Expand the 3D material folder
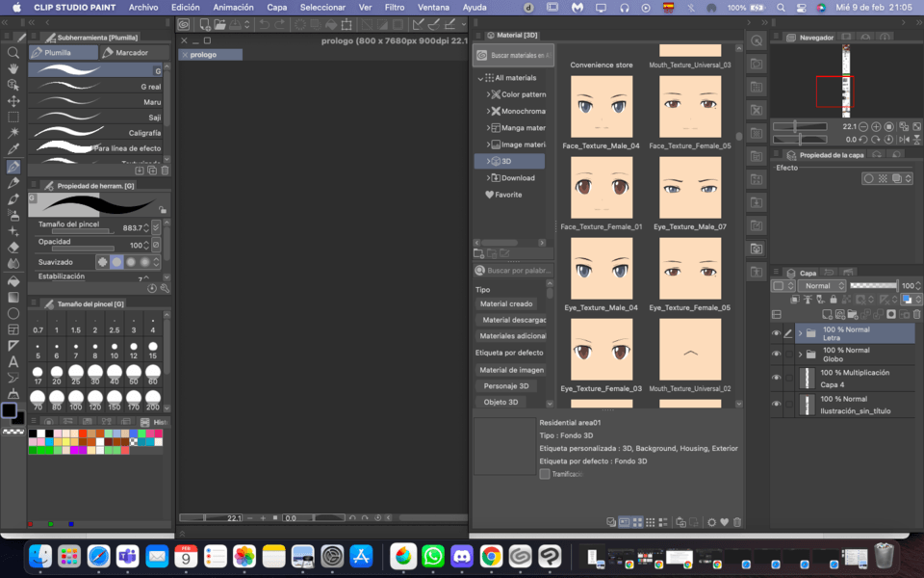Screen dimensions: 924x578 click(489, 161)
